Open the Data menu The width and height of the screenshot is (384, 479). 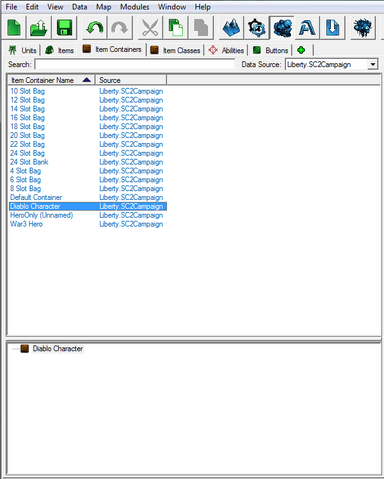(x=79, y=7)
